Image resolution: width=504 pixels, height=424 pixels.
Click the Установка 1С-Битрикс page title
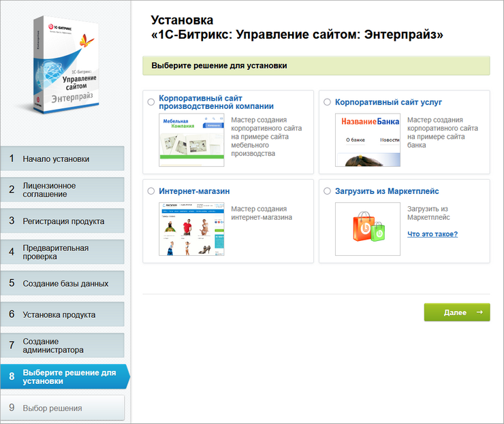click(x=297, y=27)
